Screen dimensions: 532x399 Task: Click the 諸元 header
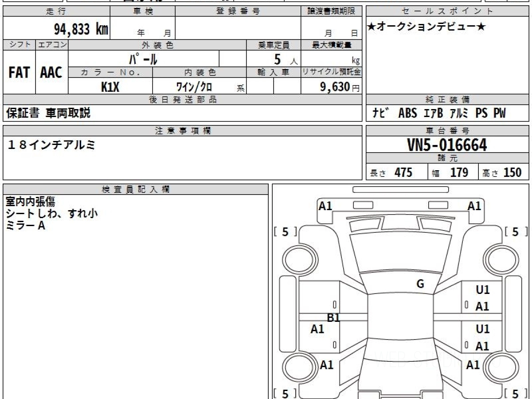coord(447,158)
